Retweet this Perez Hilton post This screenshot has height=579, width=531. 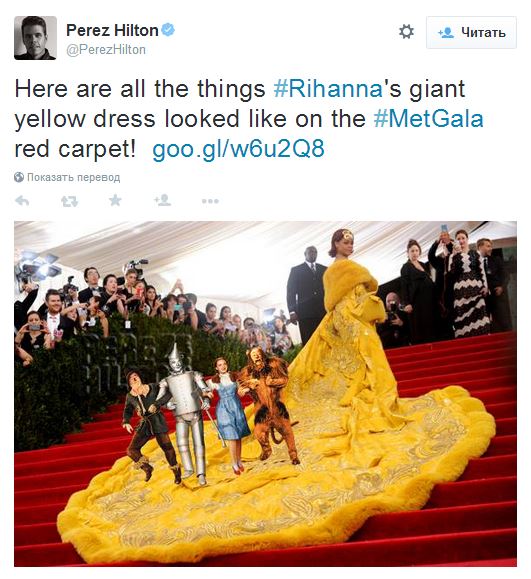click(x=69, y=201)
